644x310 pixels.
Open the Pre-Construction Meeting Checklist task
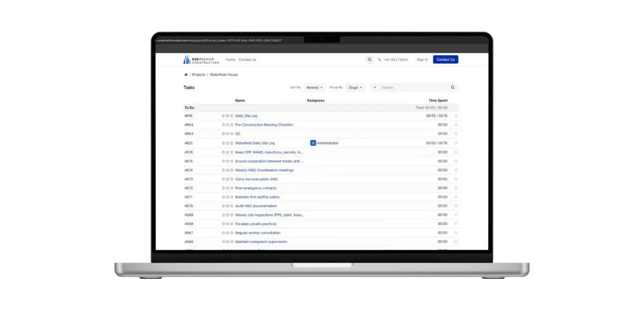pos(264,125)
